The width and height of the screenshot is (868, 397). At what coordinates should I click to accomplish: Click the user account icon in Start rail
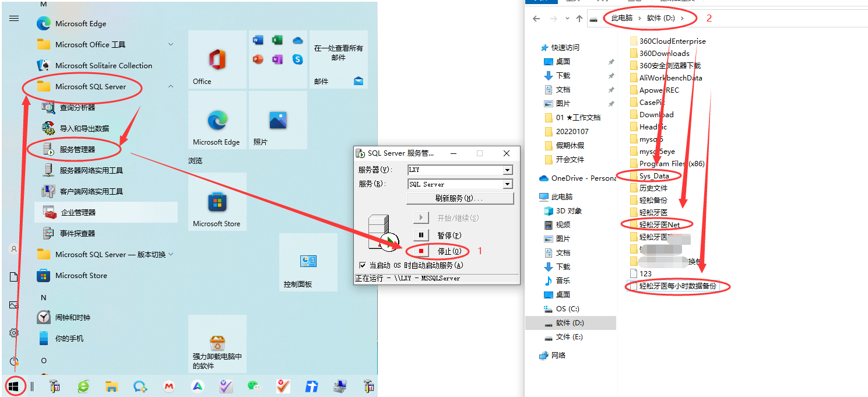(14, 249)
